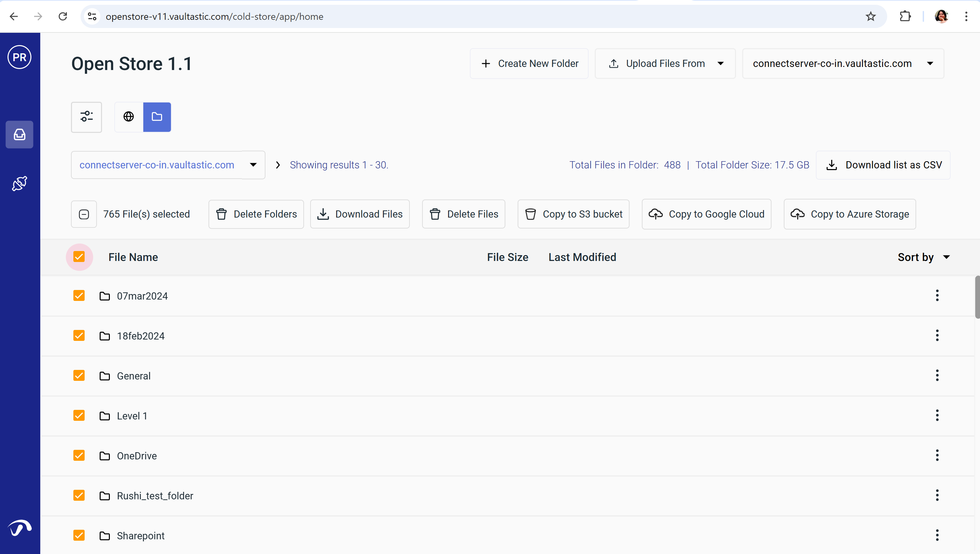Click the PR profile avatar

(19, 57)
